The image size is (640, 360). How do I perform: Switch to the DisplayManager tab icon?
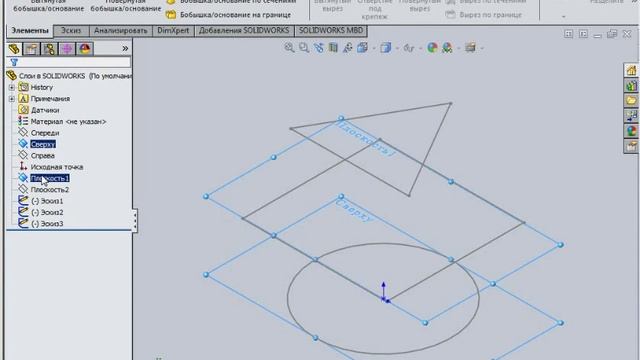85,49
